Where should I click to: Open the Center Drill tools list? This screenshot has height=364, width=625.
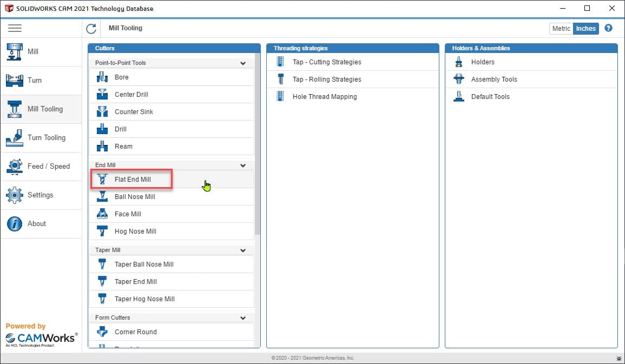(172, 95)
